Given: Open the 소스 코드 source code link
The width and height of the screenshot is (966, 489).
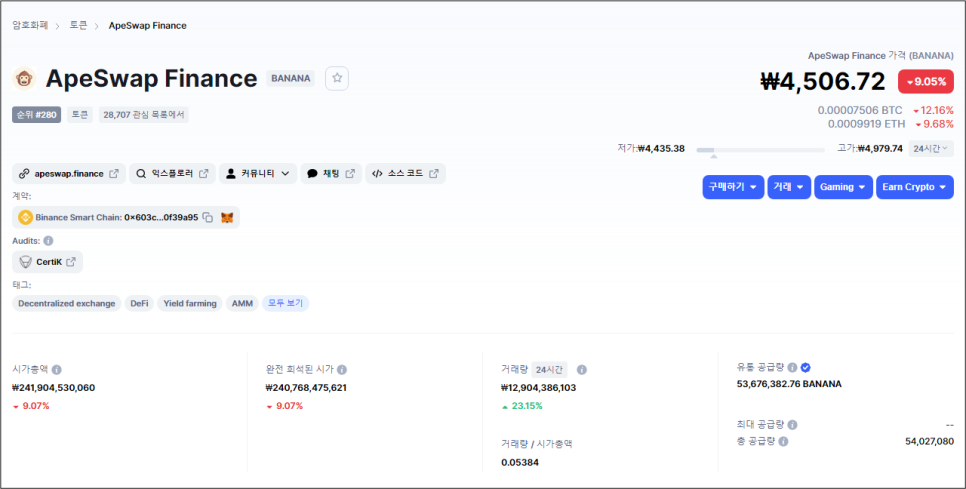Looking at the screenshot, I should (x=405, y=174).
